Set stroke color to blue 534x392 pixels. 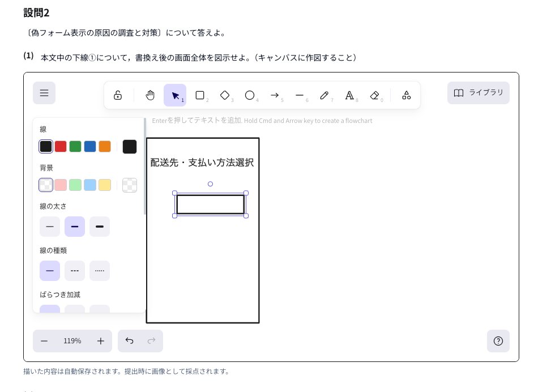(x=90, y=147)
